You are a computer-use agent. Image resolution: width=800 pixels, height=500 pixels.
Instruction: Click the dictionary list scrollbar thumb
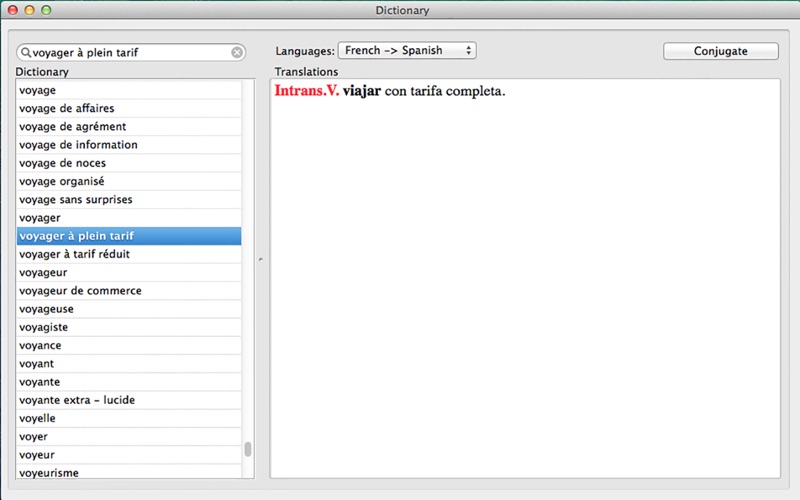point(248,449)
